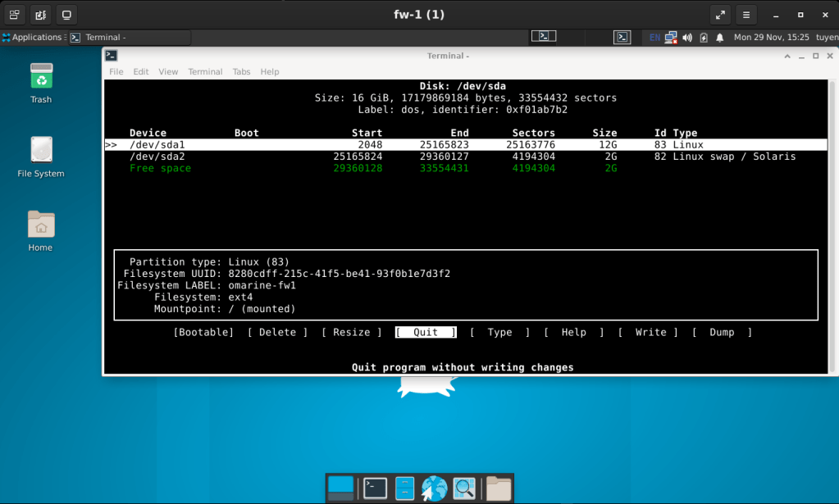
Task: Open the notification bell in the panel
Action: [x=720, y=38]
